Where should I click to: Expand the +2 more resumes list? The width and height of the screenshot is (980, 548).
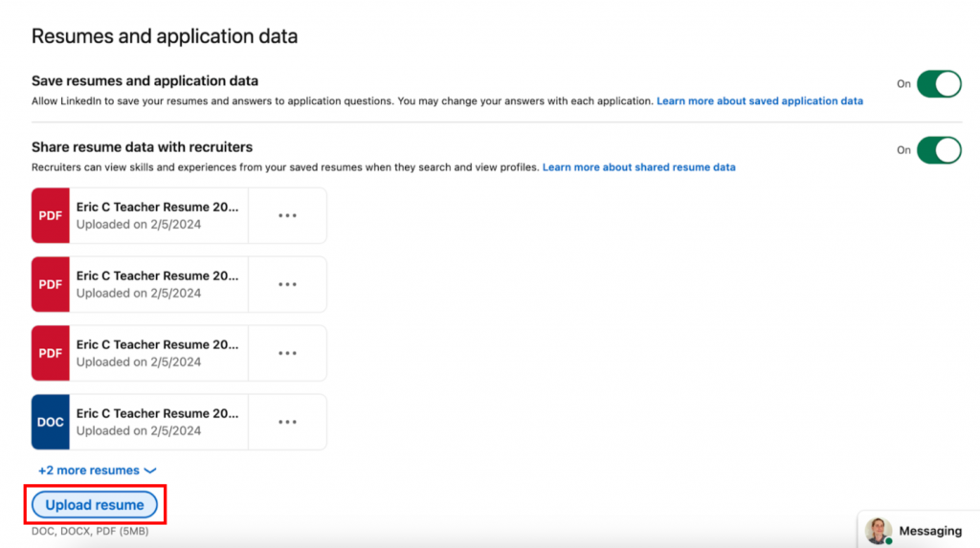97,471
